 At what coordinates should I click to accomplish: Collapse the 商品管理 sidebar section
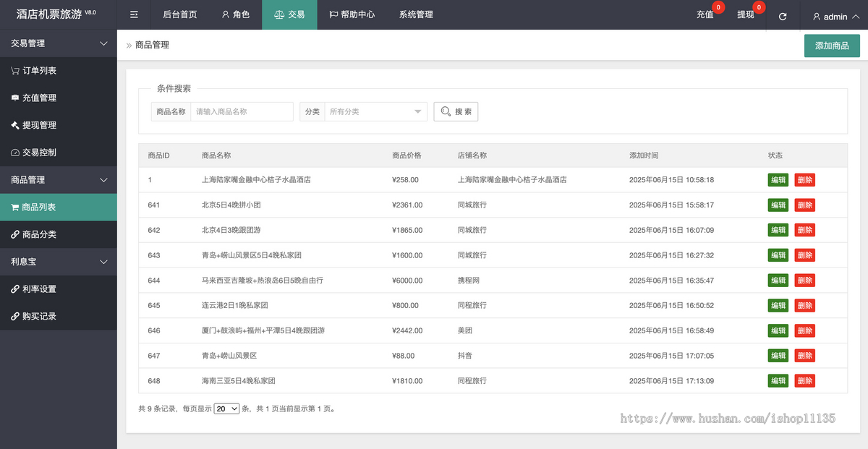click(x=59, y=179)
